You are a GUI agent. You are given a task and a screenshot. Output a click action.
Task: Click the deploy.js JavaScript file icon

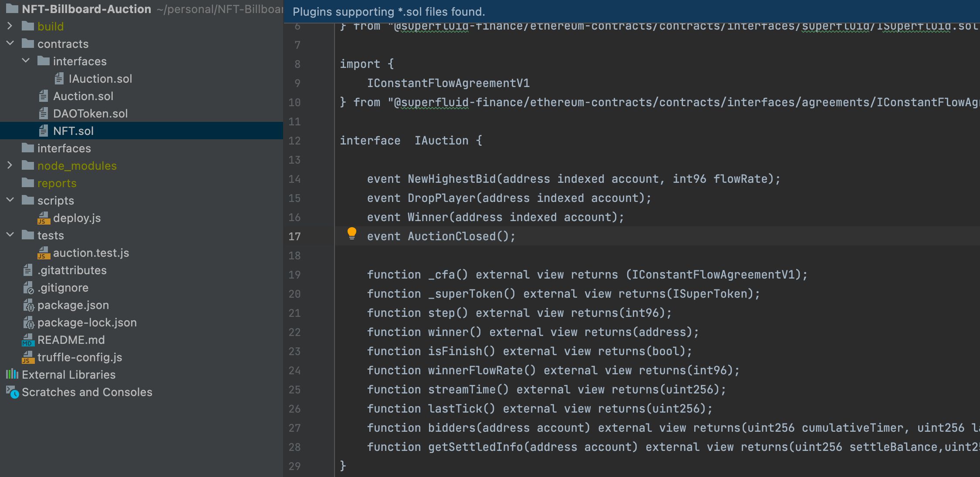pyautogui.click(x=44, y=218)
